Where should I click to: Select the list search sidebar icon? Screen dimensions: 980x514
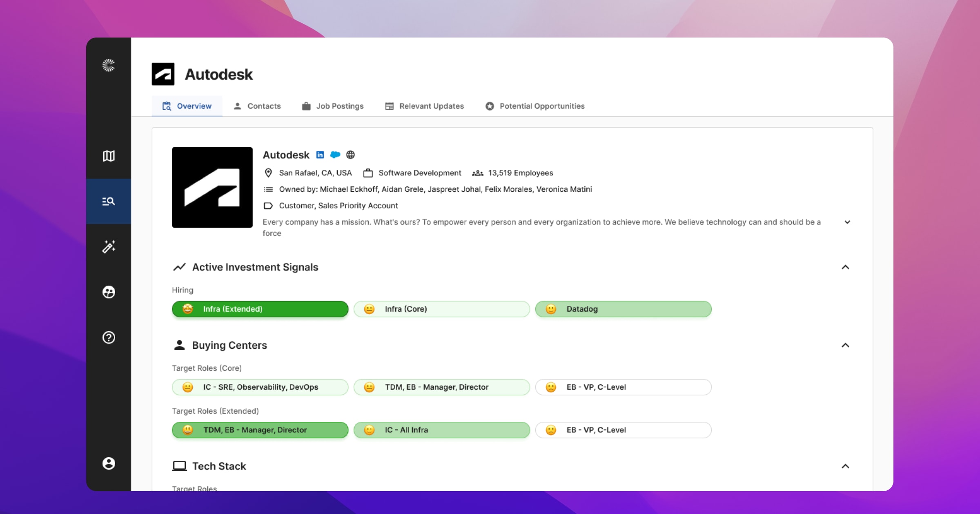pyautogui.click(x=109, y=201)
